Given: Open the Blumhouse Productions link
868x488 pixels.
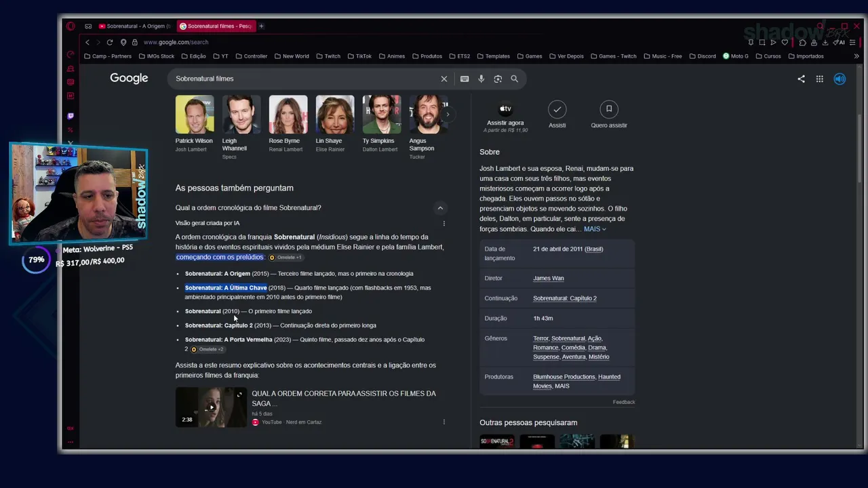Looking at the screenshot, I should pos(564,377).
